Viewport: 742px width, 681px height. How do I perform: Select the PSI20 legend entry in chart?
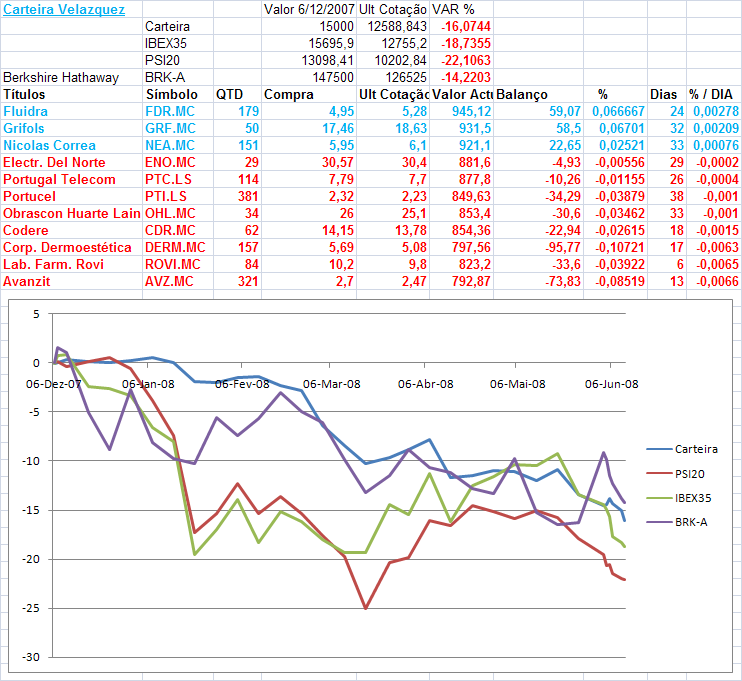click(x=675, y=474)
